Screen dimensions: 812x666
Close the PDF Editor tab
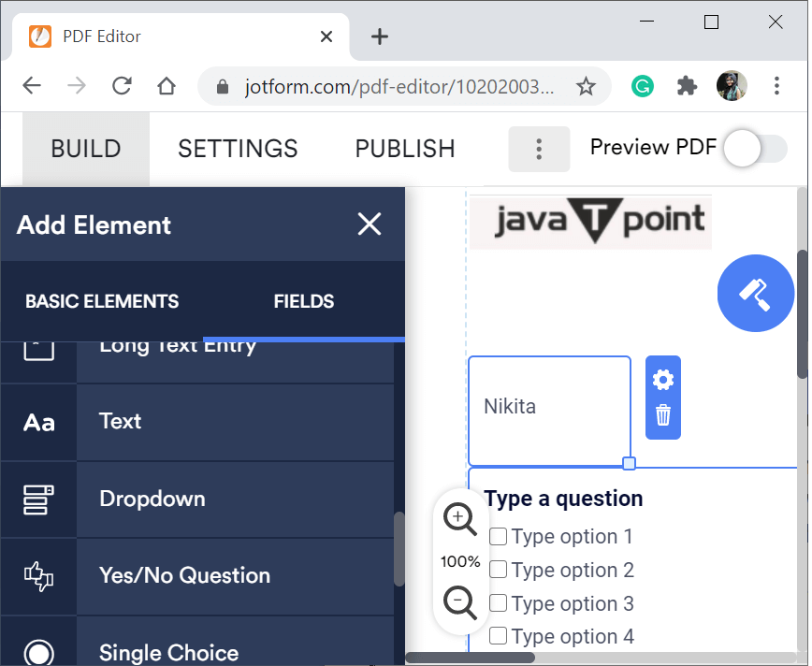326,36
